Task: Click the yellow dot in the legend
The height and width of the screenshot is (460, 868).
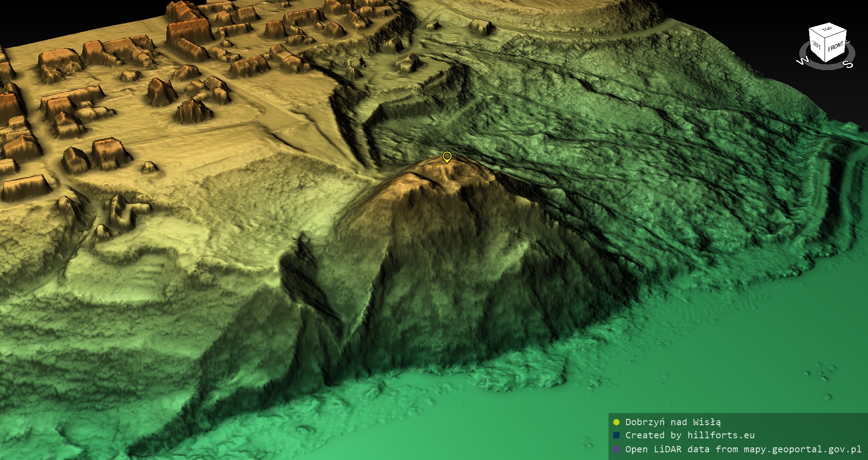Action: pyautogui.click(x=616, y=422)
